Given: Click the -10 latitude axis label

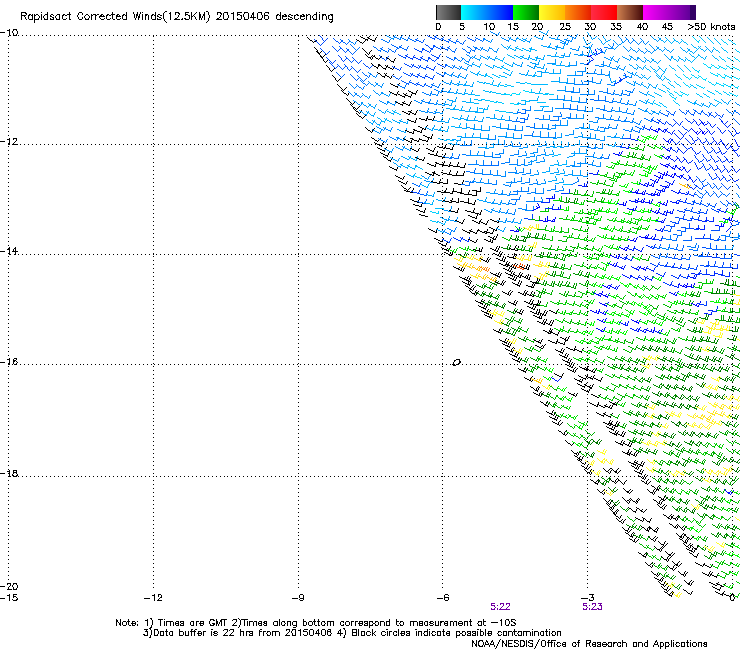Looking at the screenshot, I should tap(9, 33).
